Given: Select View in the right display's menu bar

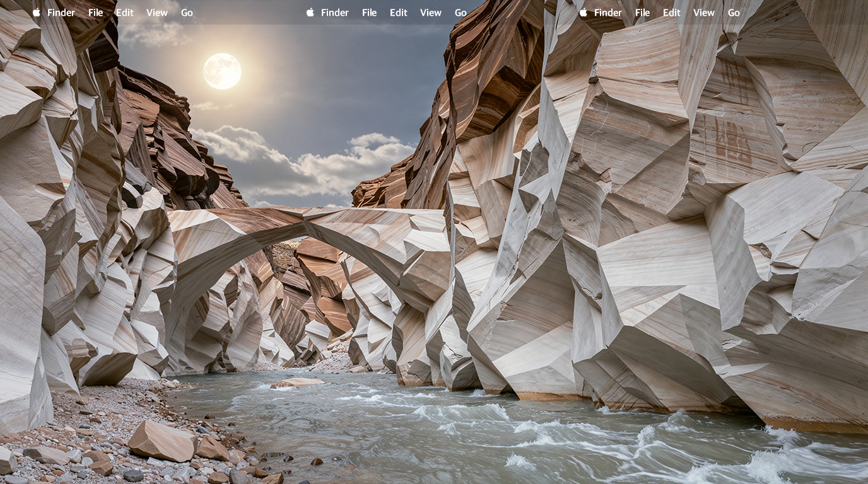Looking at the screenshot, I should [704, 13].
